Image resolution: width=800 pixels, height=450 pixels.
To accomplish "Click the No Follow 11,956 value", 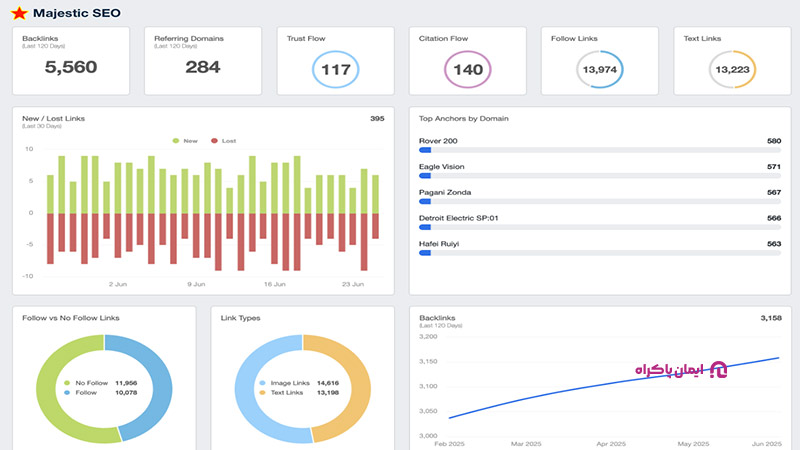I will (126, 383).
